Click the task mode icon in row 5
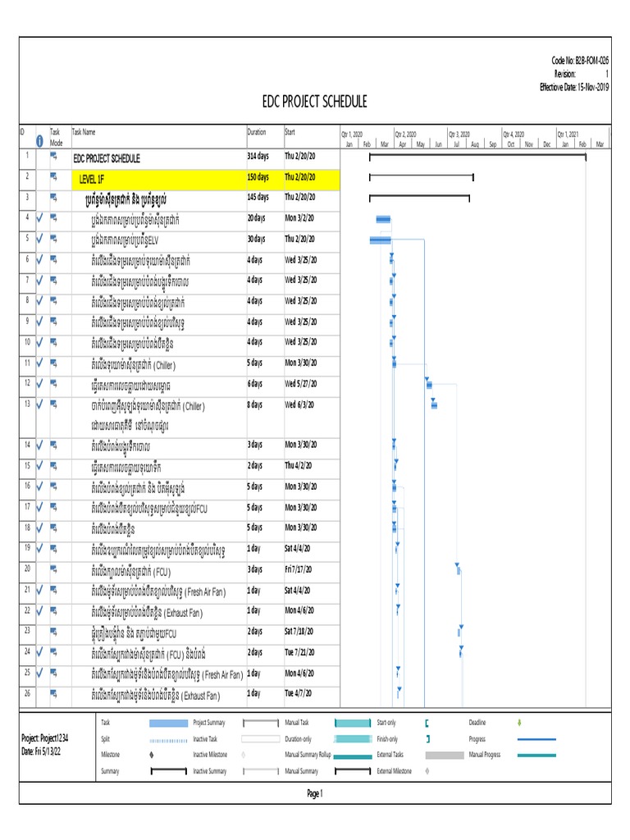Image resolution: width=630 pixels, height=840 pixels. (53, 239)
